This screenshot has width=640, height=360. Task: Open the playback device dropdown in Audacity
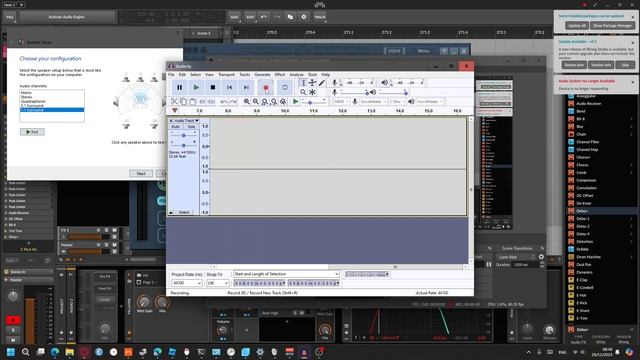point(430,102)
